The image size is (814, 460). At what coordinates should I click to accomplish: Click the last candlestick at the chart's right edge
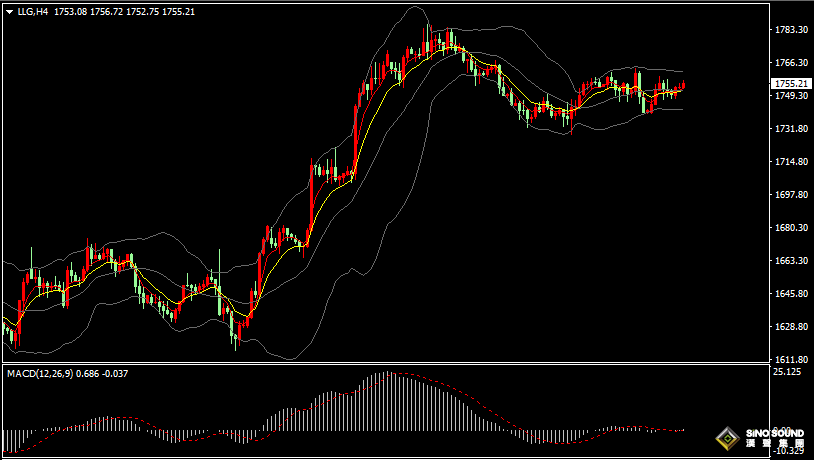click(684, 86)
